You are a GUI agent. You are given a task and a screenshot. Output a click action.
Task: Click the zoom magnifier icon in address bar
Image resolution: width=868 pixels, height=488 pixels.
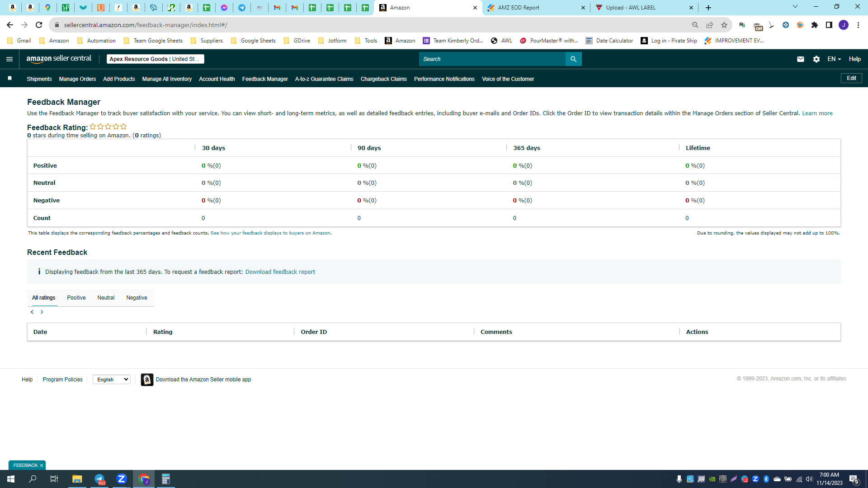(x=695, y=25)
